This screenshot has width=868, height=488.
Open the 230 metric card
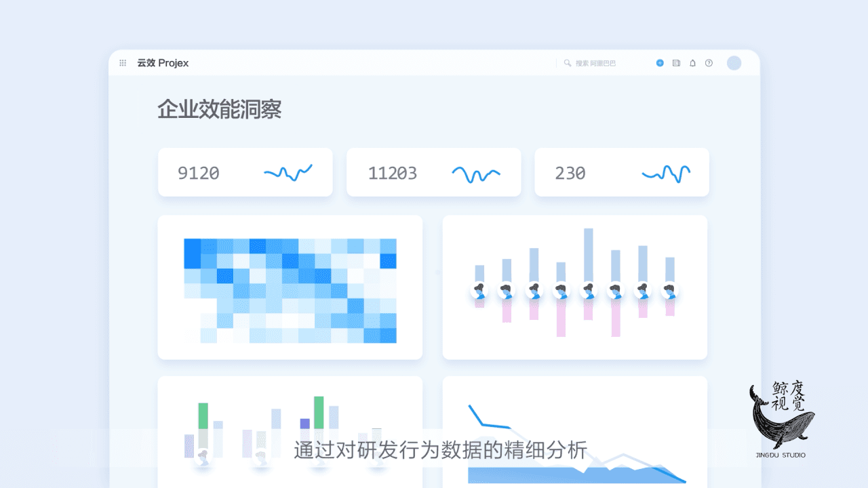pyautogui.click(x=621, y=173)
